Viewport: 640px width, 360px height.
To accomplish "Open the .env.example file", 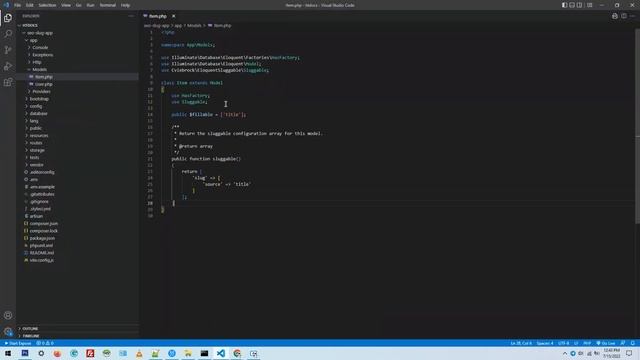I will pos(42,187).
